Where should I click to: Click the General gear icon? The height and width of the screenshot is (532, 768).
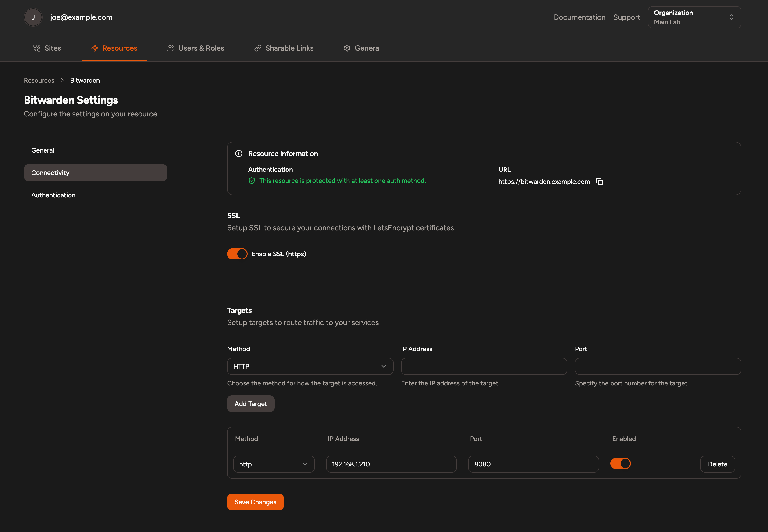coord(347,48)
